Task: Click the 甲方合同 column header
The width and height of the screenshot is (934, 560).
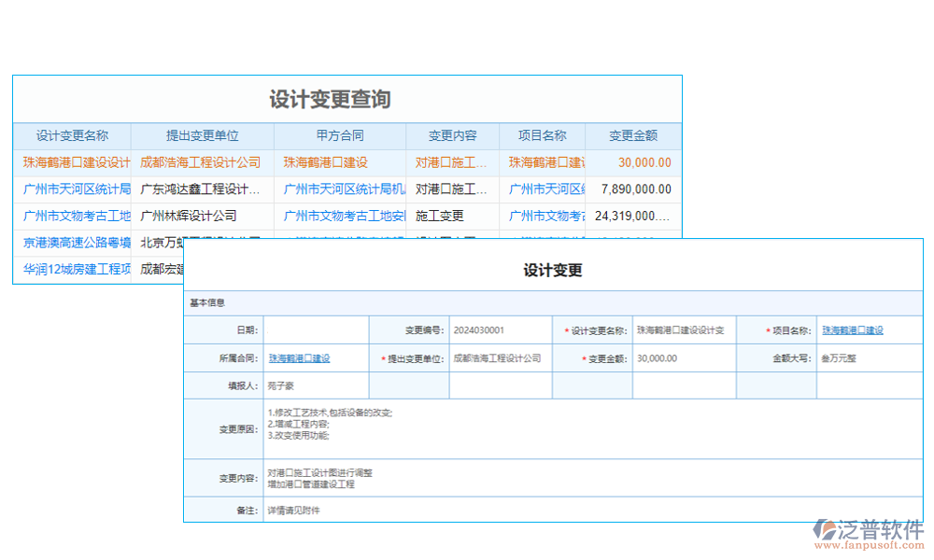Action: coord(338,135)
